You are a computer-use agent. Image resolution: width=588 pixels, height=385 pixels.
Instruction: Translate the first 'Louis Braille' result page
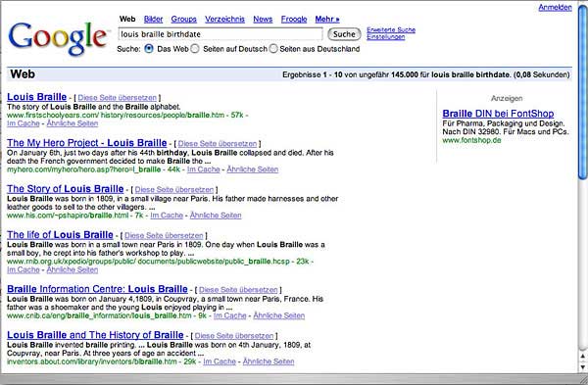(x=117, y=98)
